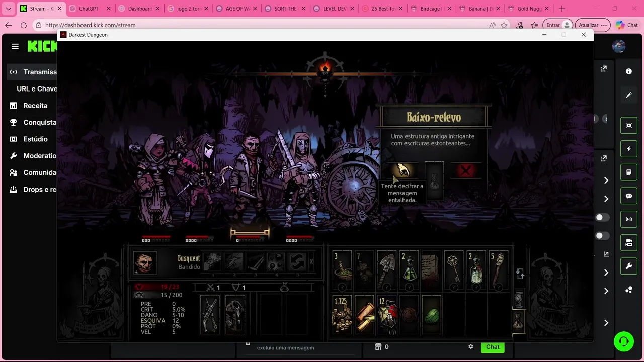Select the holy water bottle in inventory
This screenshot has width=644, height=362.
476,271
